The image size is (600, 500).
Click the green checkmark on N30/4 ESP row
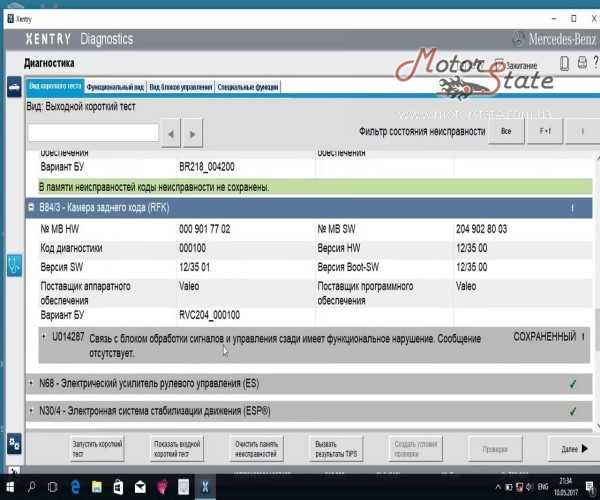click(572, 412)
